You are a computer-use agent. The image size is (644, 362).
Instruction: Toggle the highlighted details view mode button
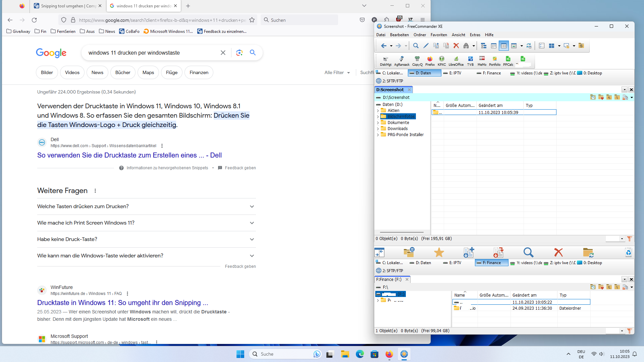pyautogui.click(x=503, y=46)
